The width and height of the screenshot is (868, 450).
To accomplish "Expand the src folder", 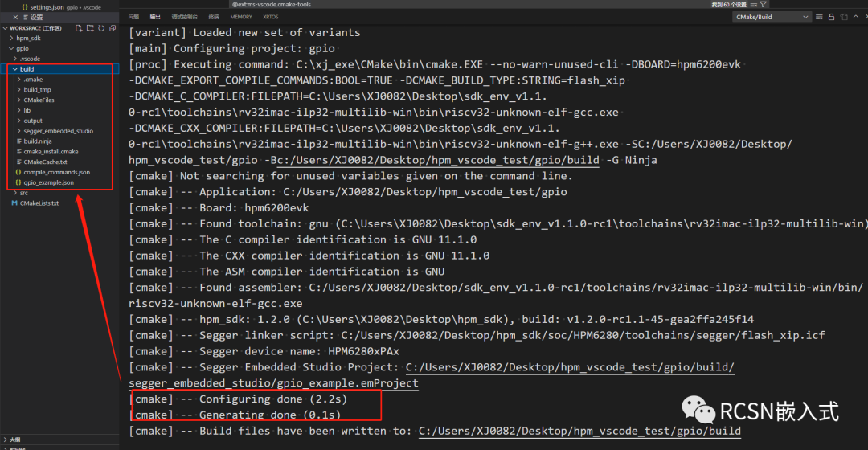I will 24,193.
